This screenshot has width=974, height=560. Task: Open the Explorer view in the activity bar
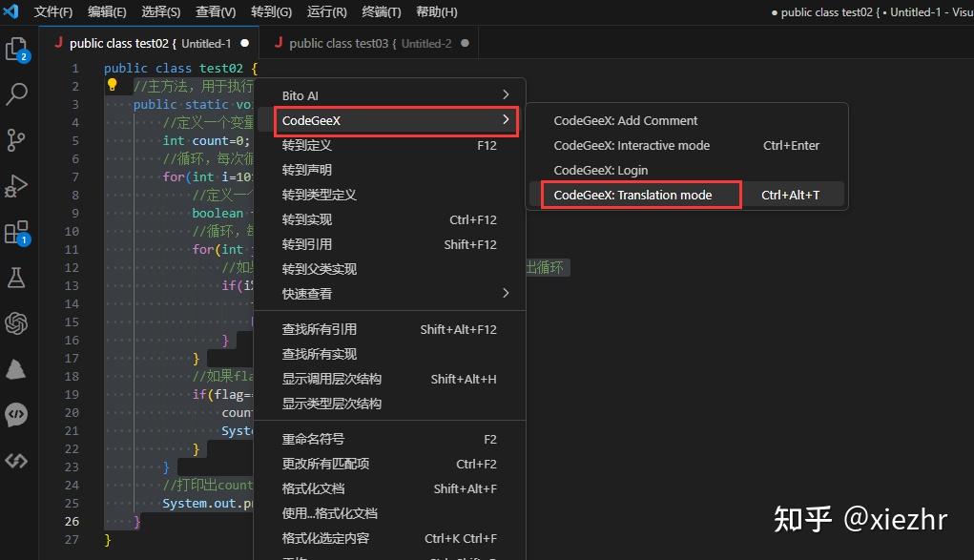(x=16, y=49)
